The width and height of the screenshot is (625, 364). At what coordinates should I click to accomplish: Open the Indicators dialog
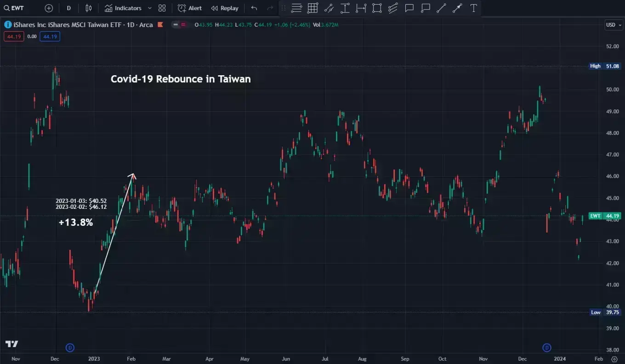[x=123, y=8]
